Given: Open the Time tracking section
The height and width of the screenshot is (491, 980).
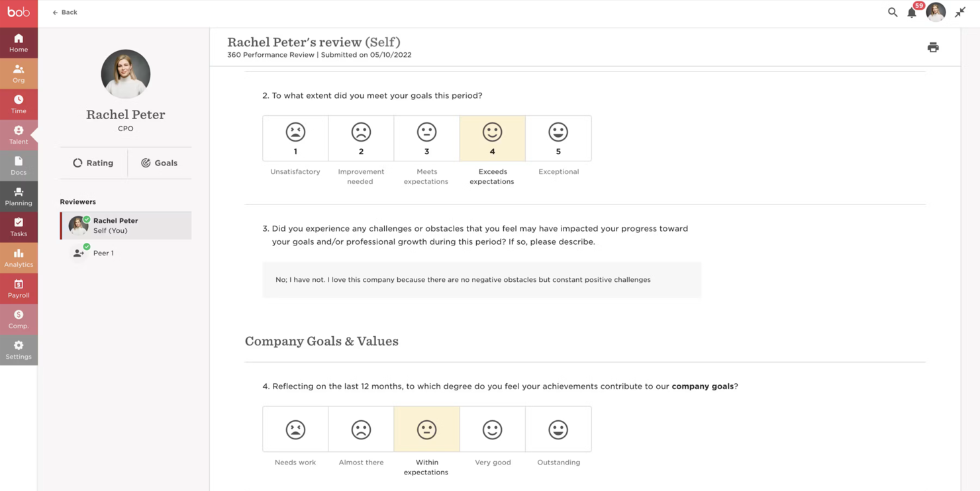Looking at the screenshot, I should coord(19,105).
